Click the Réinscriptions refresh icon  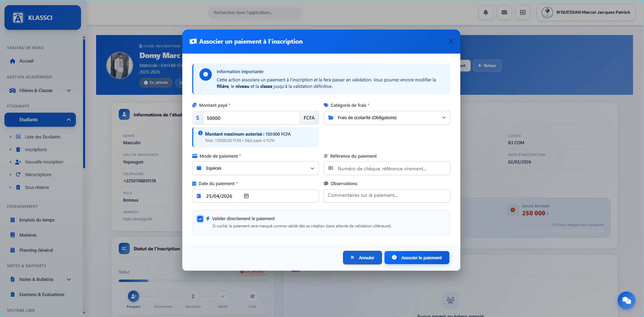click(x=18, y=174)
